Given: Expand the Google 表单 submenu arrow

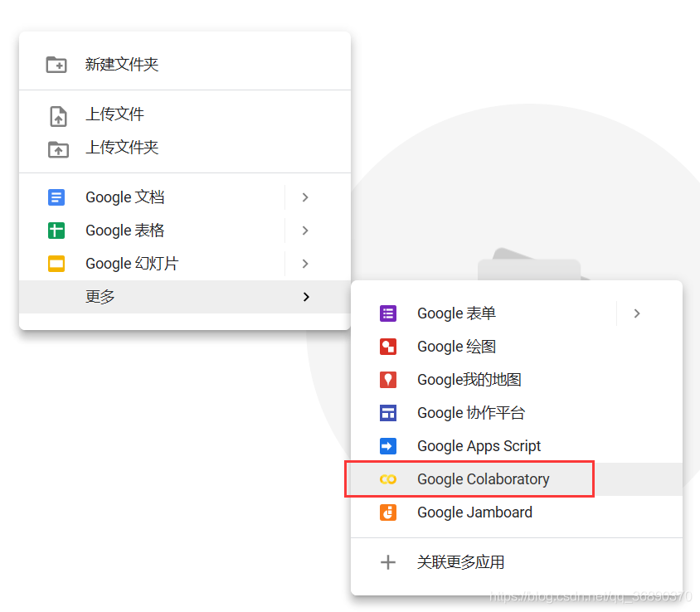Looking at the screenshot, I should (637, 313).
